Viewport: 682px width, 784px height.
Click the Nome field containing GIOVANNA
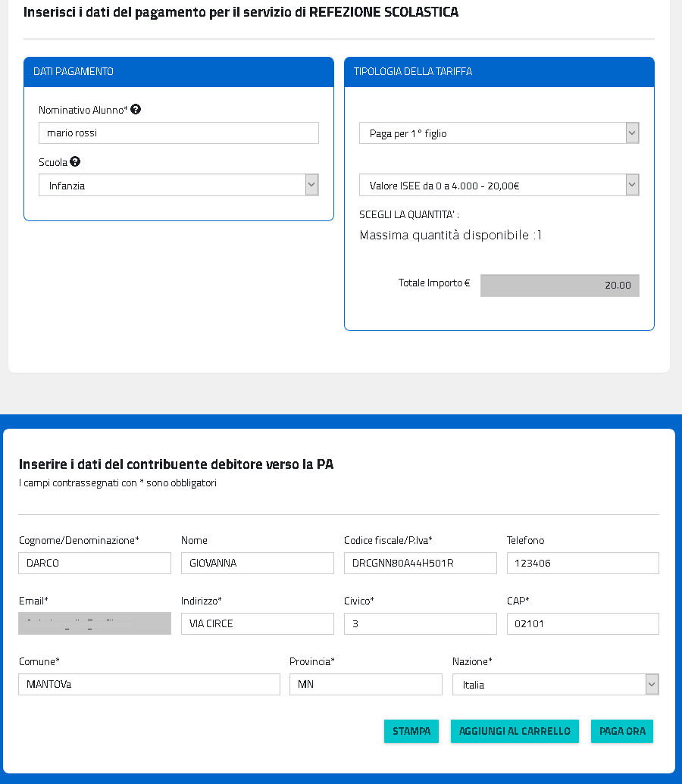[x=257, y=564]
